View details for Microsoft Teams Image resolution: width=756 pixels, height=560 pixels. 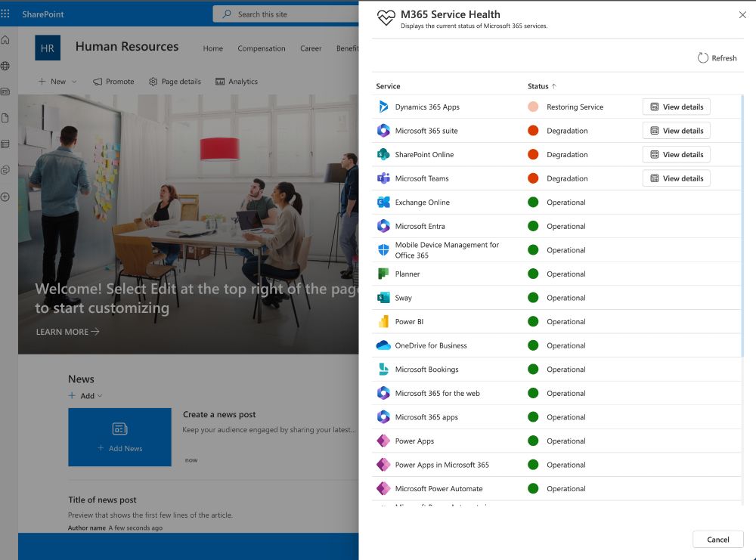[x=676, y=178]
